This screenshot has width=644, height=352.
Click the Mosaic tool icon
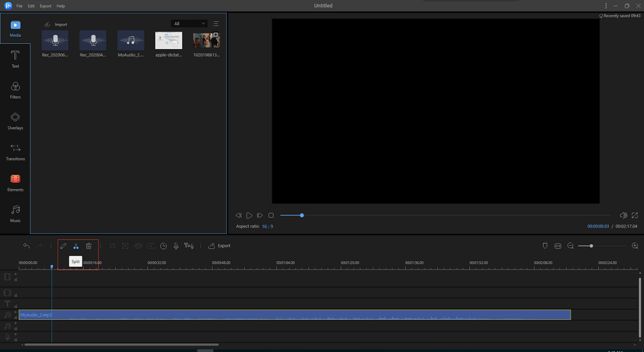click(138, 246)
